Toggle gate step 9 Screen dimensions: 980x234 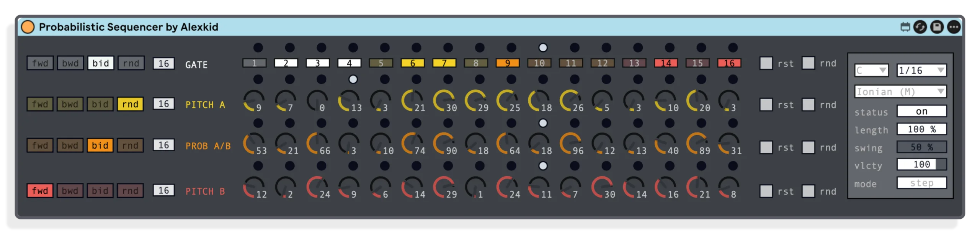point(507,63)
